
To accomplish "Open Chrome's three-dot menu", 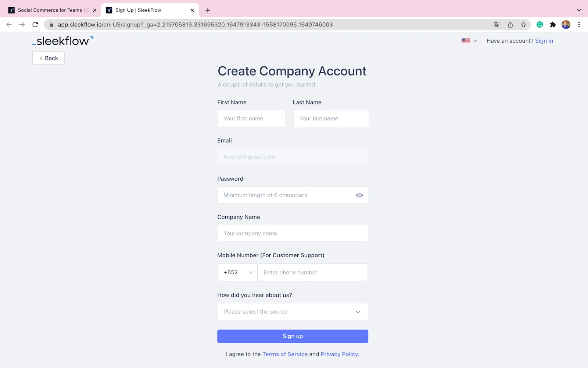I will (579, 25).
